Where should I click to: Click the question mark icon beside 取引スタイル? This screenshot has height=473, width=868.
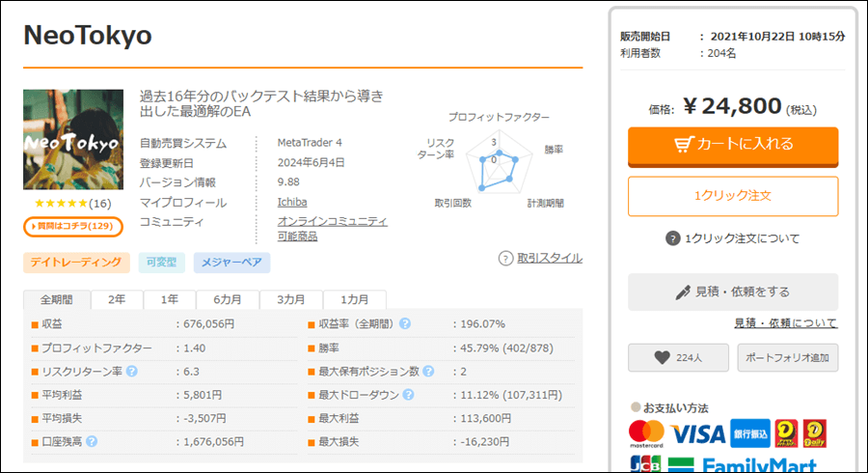(x=505, y=258)
